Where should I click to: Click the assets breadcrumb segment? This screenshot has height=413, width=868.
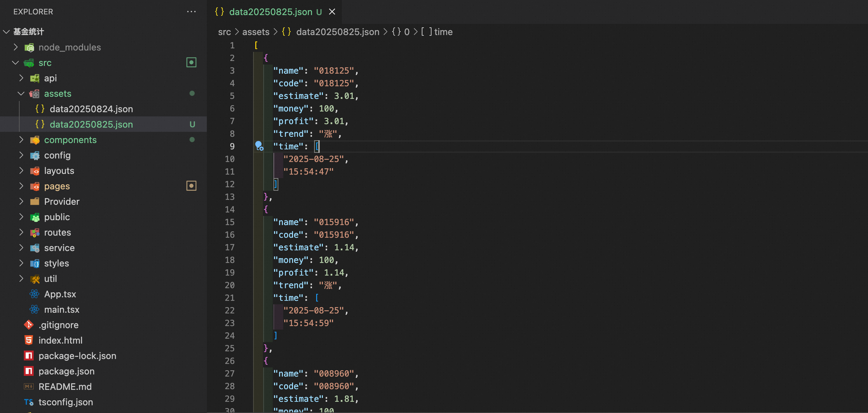click(x=256, y=32)
